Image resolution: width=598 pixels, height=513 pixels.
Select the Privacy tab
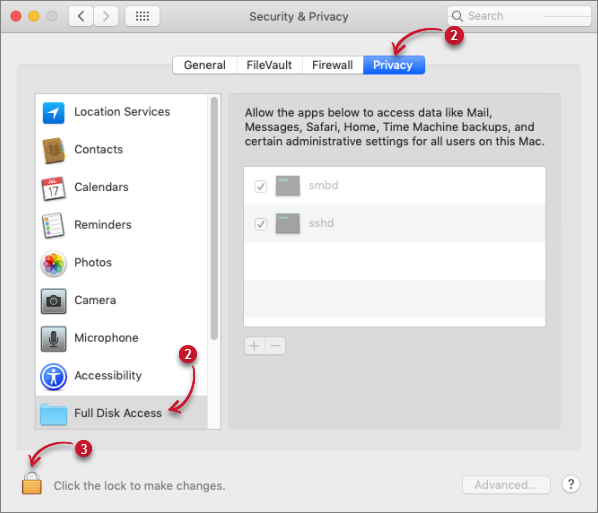394,65
